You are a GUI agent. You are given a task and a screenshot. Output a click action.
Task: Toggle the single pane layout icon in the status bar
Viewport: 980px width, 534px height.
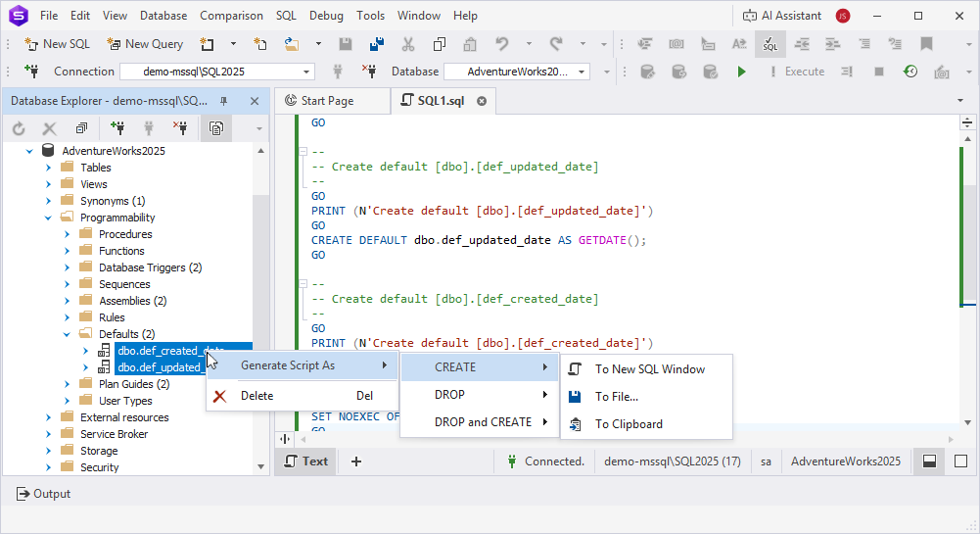click(960, 461)
